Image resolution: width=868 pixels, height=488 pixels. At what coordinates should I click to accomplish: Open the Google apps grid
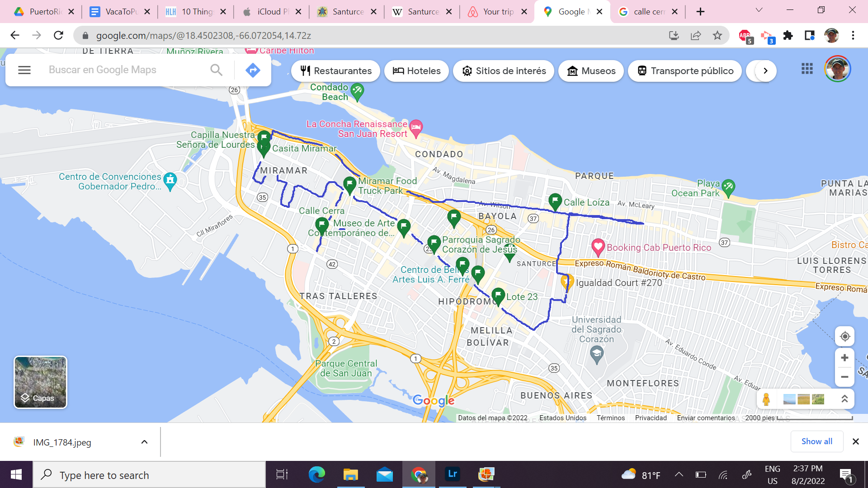point(807,69)
